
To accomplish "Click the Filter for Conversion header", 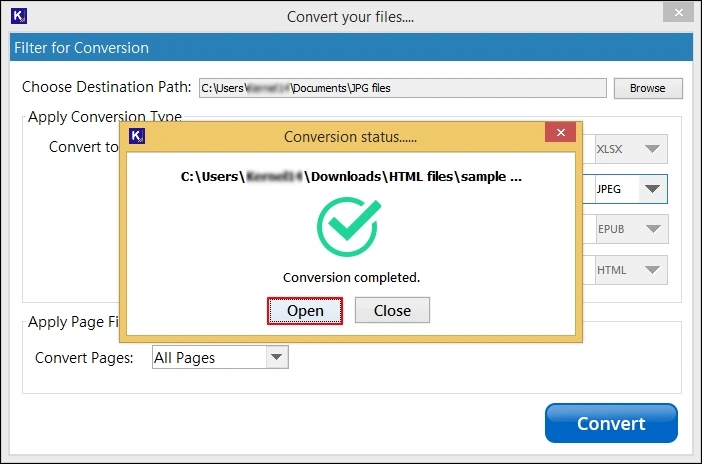I will (82, 48).
